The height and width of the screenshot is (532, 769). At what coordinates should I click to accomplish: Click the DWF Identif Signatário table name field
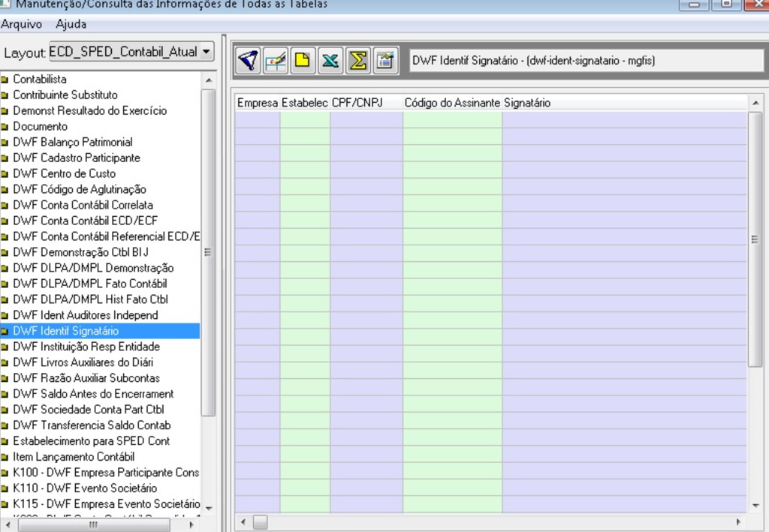point(586,61)
